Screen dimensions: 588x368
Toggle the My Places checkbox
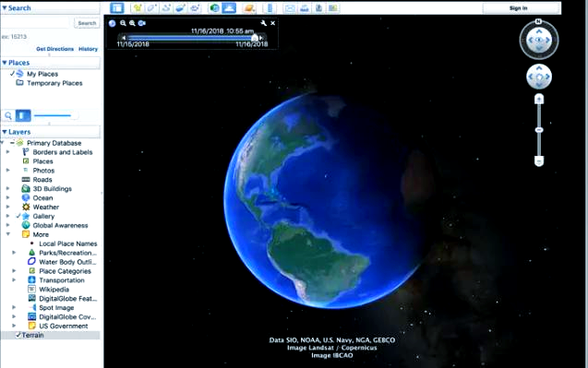coord(12,74)
